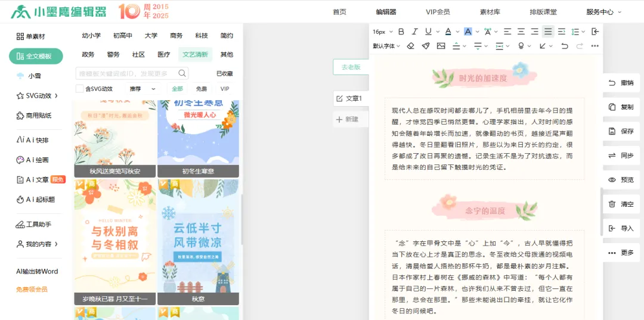Viewport: 644px width, 320px height.
Task: Align text right
Action: [x=534, y=32]
